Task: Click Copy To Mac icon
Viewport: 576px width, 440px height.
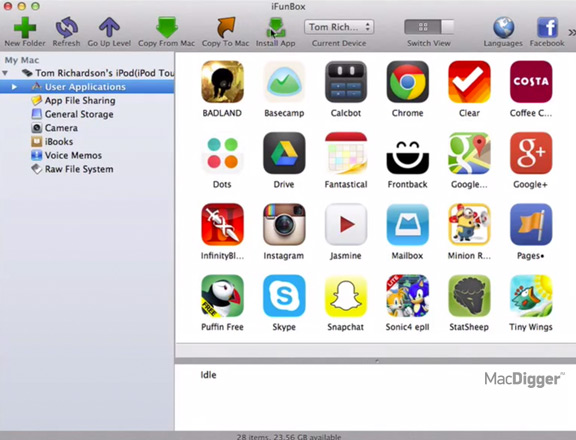Action: (226, 28)
